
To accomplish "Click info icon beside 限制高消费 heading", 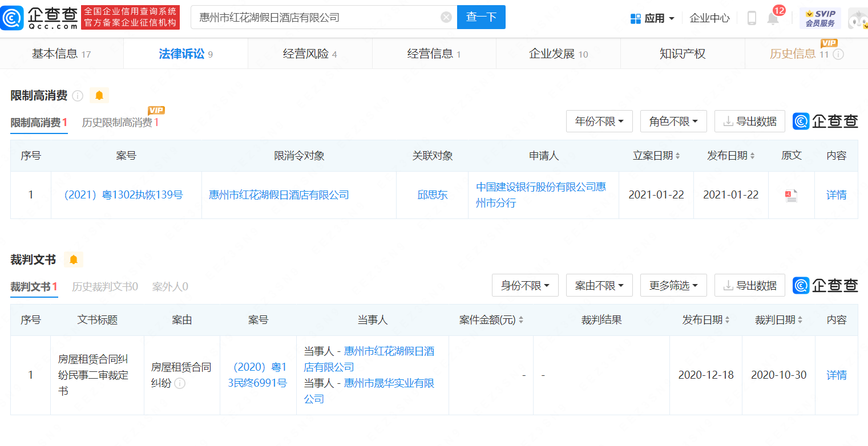I will pyautogui.click(x=78, y=96).
